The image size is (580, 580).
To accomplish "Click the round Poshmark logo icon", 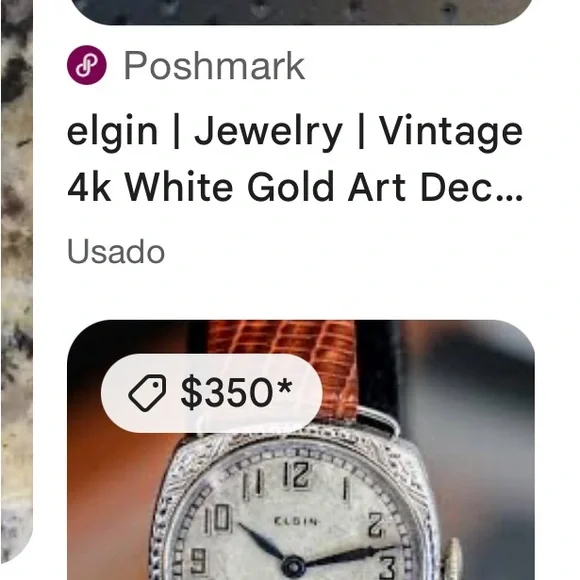I will [x=87, y=65].
